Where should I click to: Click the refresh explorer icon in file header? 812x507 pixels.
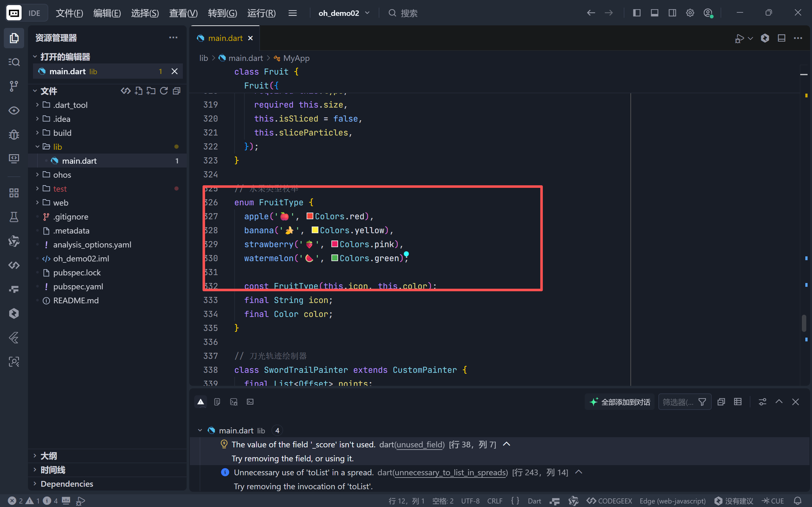coord(164,91)
